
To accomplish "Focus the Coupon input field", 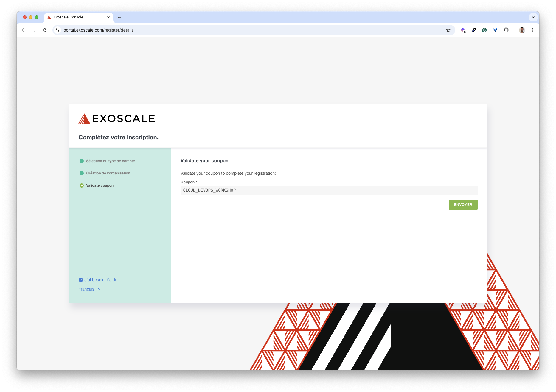I will (329, 190).
